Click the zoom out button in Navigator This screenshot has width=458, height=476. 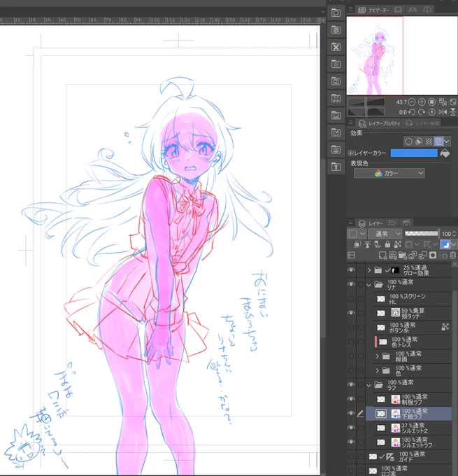(412, 101)
